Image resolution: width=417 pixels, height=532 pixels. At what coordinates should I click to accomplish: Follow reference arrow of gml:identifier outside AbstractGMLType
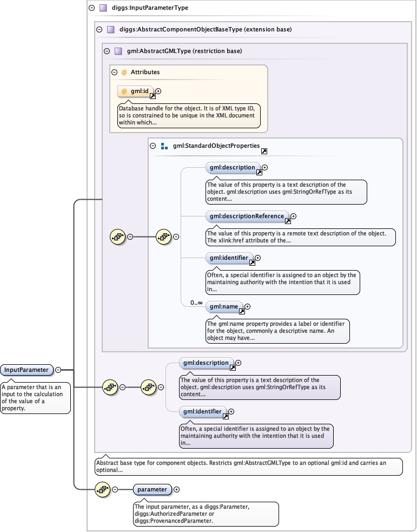[x=226, y=417]
